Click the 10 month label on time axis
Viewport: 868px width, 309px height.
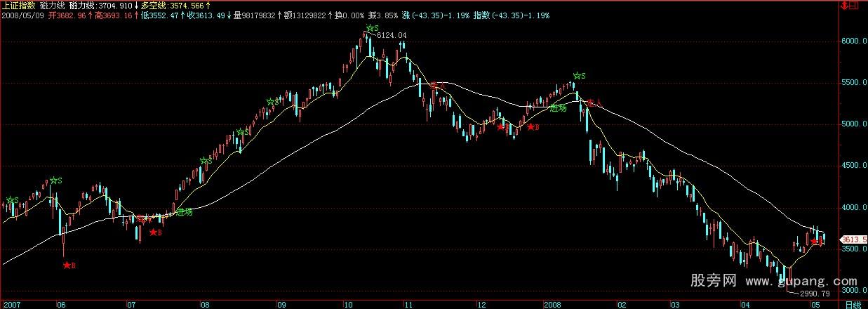click(x=347, y=304)
